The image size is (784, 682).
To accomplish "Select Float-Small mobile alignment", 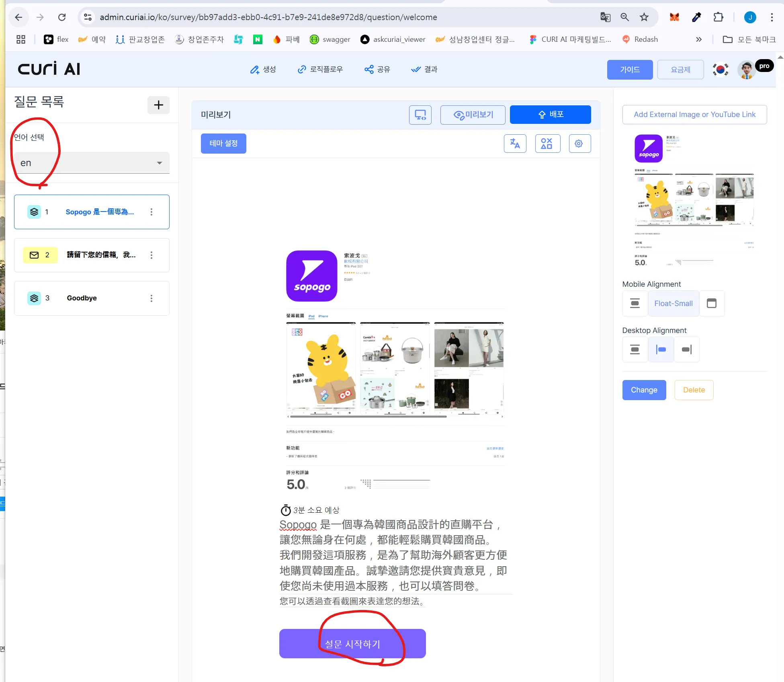I will click(673, 304).
